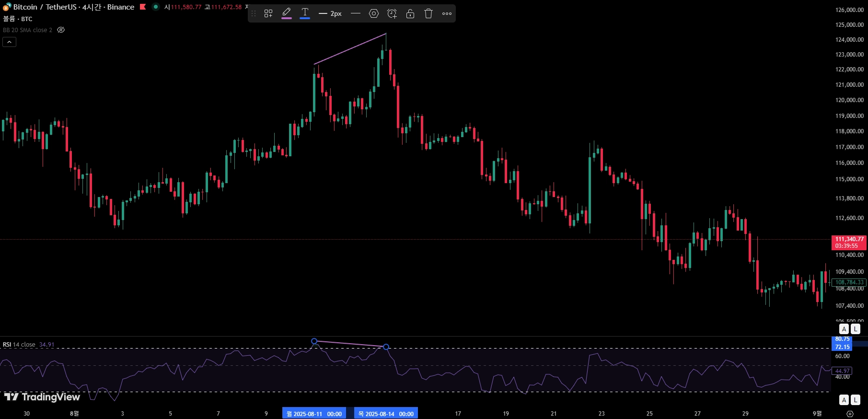Click the 2025-08-11 date label on time axis
The image size is (868, 419).
click(314, 414)
